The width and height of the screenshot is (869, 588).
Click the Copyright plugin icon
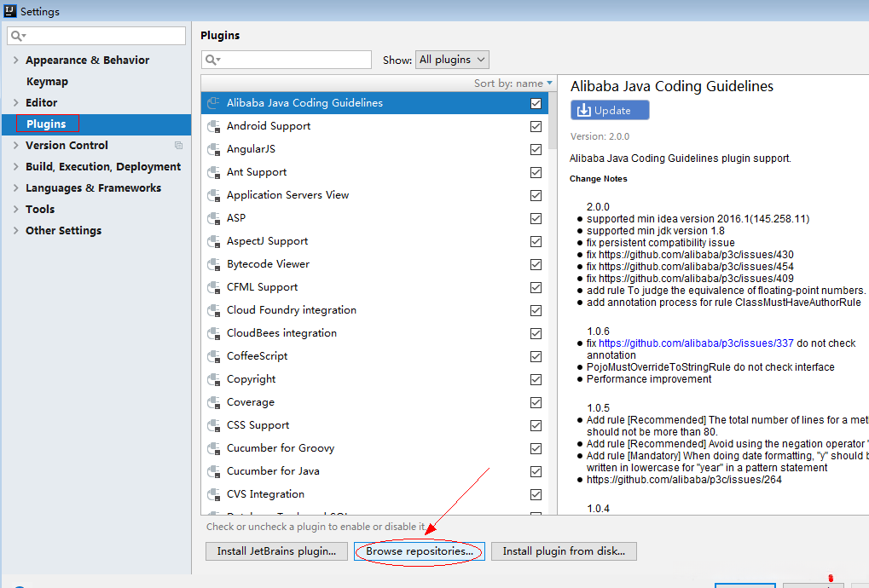coord(213,379)
